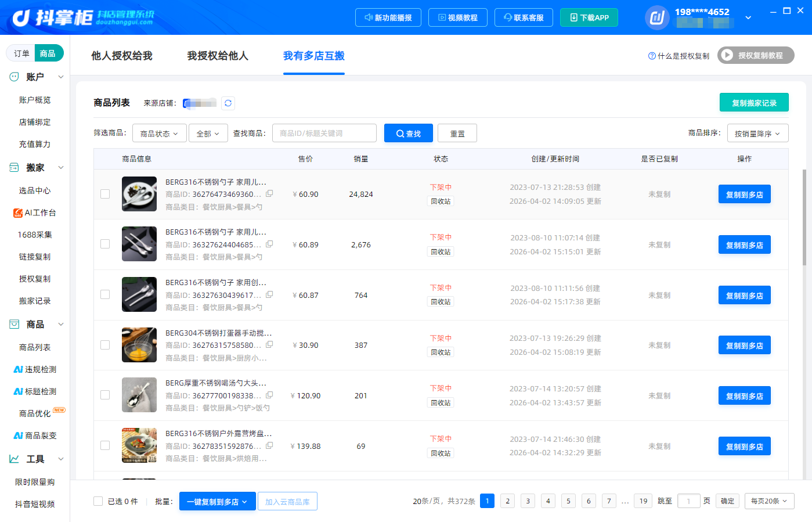This screenshot has height=522, width=812.
Task: Click the refresh icon beside source shop
Action: tap(228, 103)
